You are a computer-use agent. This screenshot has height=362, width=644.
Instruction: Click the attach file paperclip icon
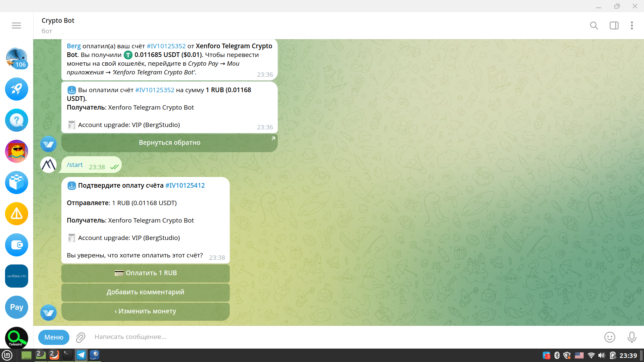(x=80, y=337)
